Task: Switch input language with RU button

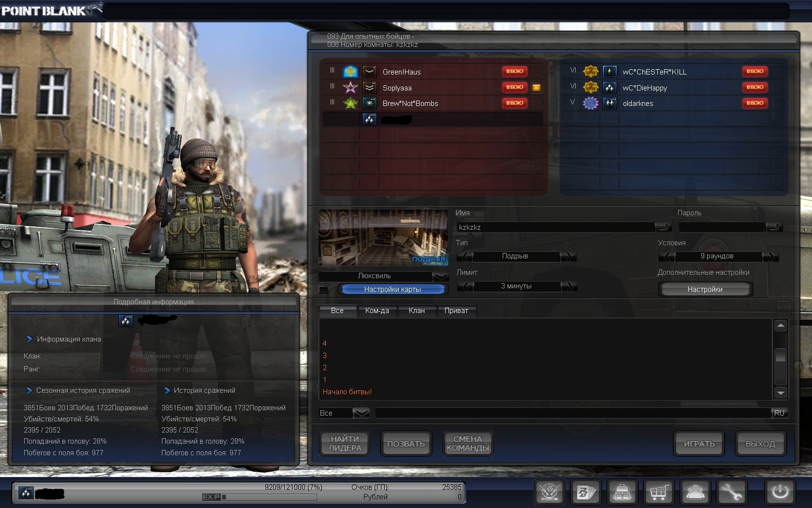Action: [779, 413]
